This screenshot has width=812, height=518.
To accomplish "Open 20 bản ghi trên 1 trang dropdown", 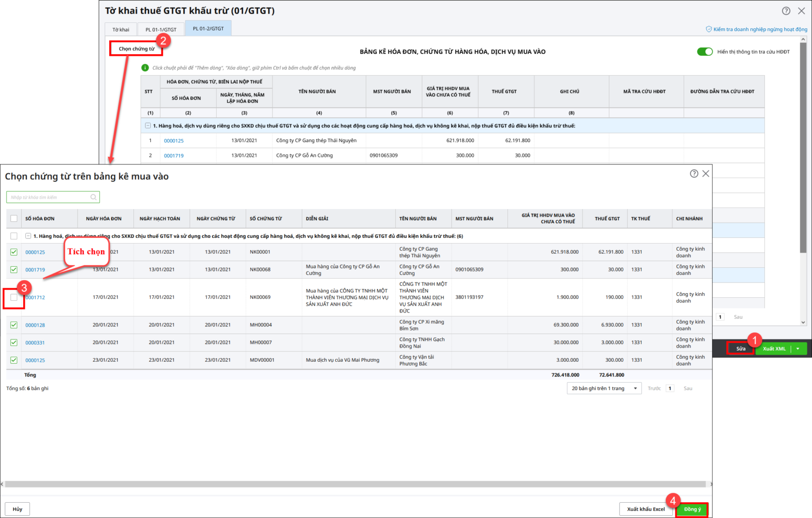I will [x=604, y=389].
